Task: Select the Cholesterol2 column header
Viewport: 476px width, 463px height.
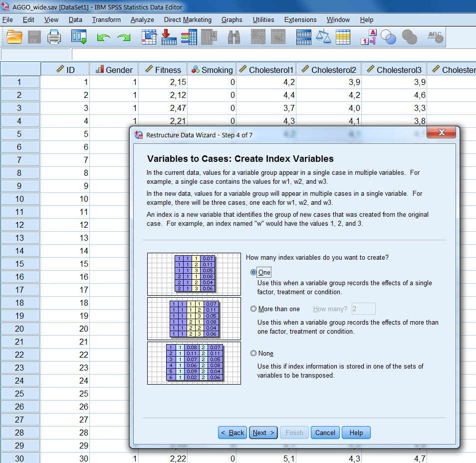Action: click(328, 69)
